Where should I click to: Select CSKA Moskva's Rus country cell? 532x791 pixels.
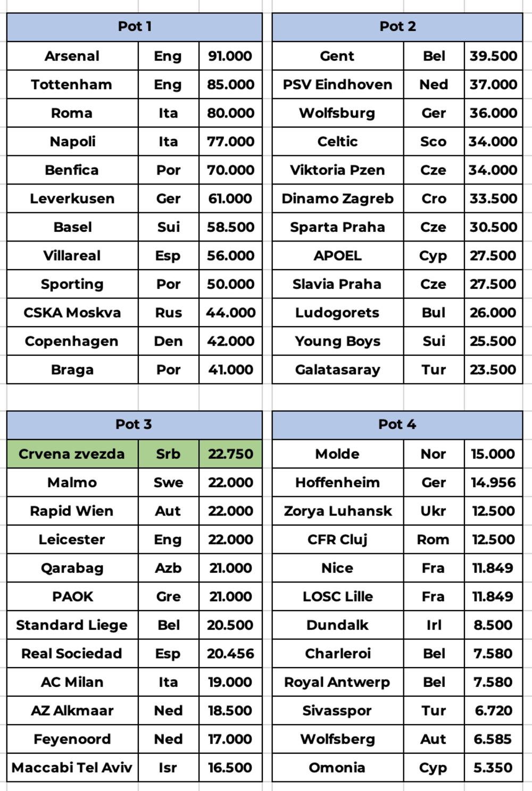pos(168,313)
